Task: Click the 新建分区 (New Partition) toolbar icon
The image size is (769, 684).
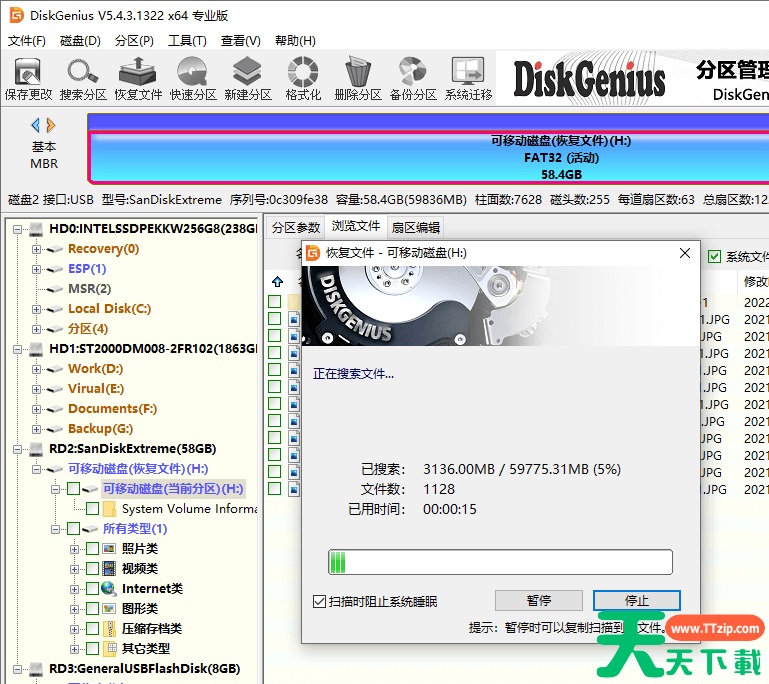Action: coord(248,78)
